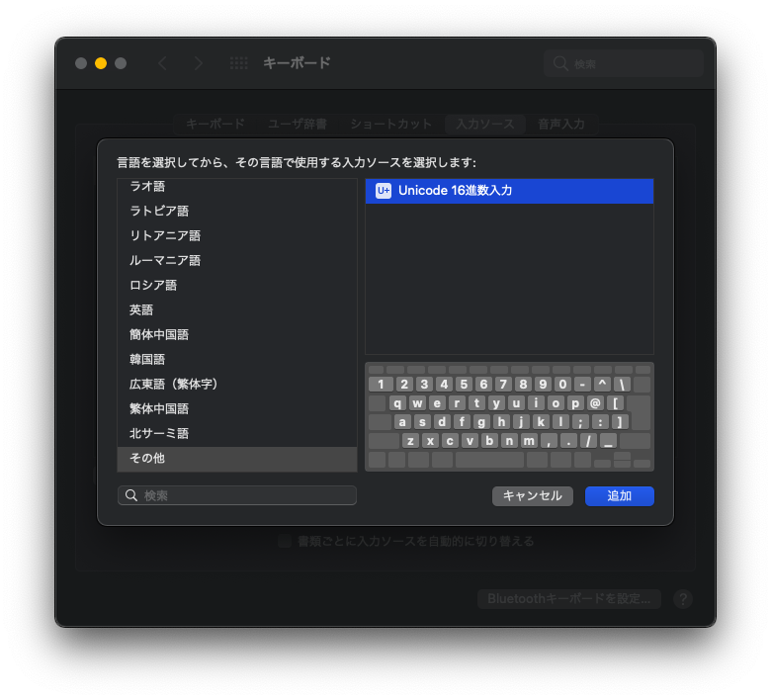Click the magnifier icon in dialog search field
The width and height of the screenshot is (771, 700).
[131, 495]
